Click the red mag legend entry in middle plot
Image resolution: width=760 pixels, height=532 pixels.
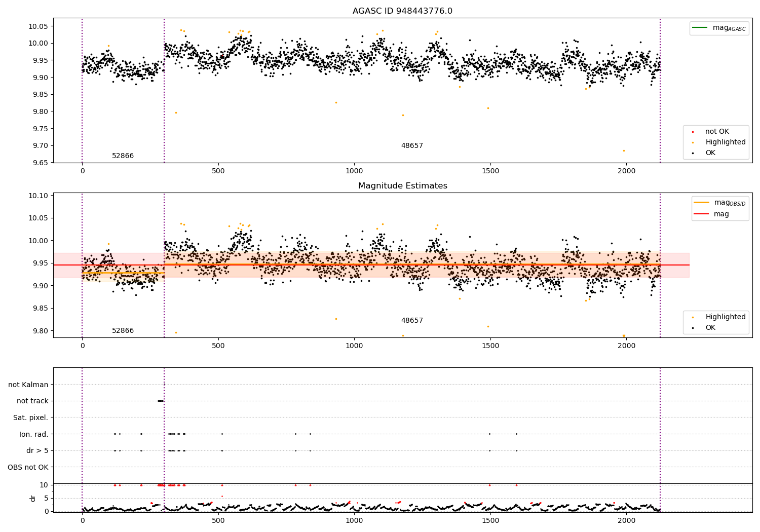[712, 214]
